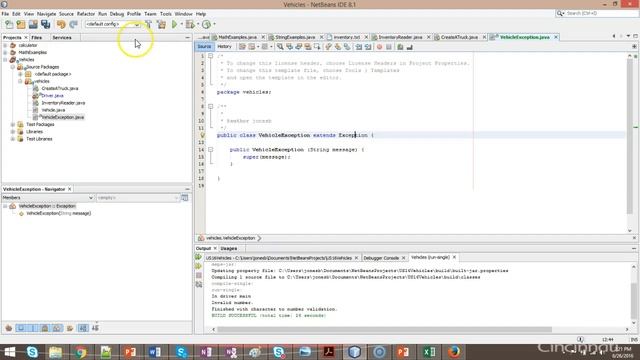This screenshot has height=360, width=640.
Task: Open the Windows Start button
Action: (9, 352)
